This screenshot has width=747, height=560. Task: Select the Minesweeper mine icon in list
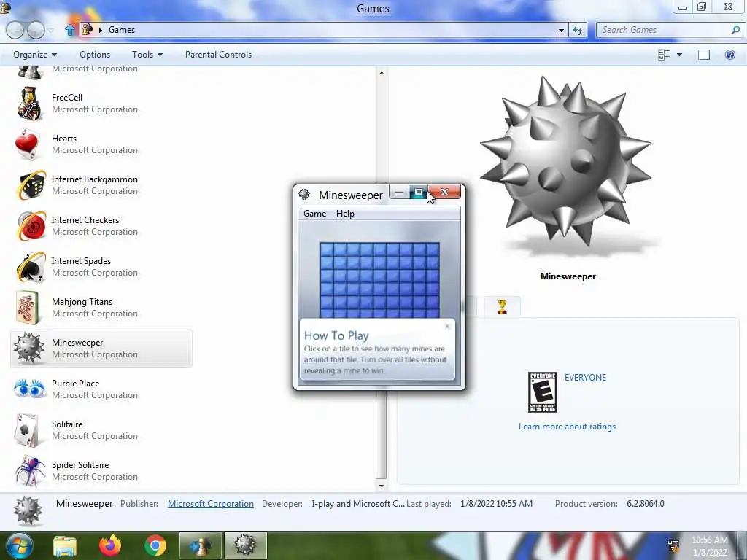tap(28, 348)
